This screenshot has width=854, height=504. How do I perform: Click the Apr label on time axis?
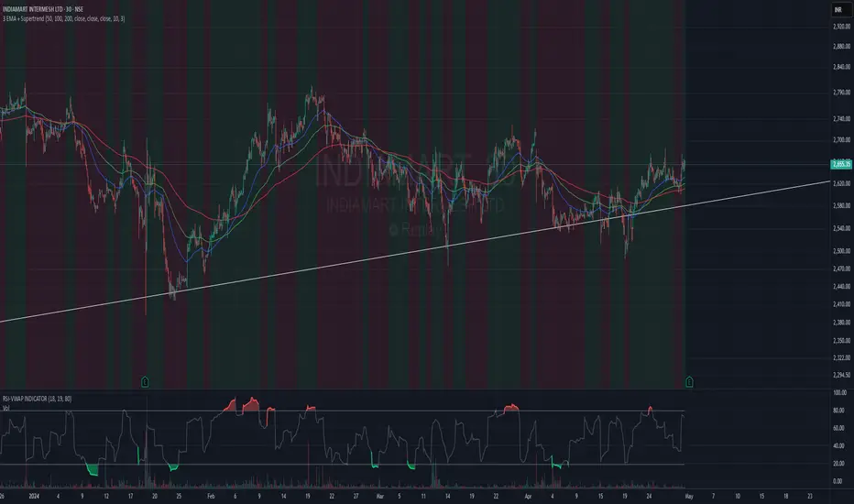(x=528, y=497)
